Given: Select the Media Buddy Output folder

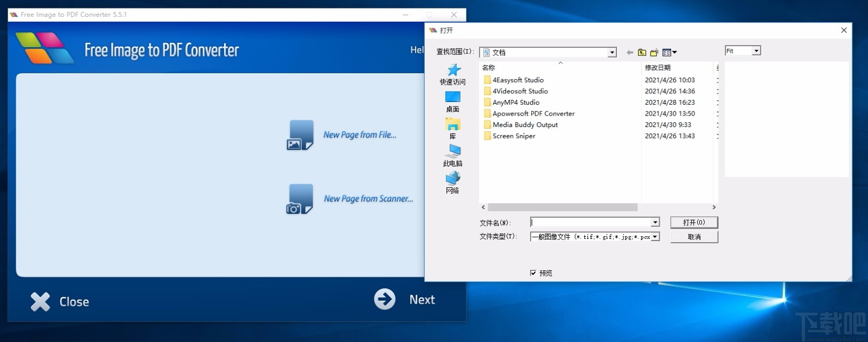Looking at the screenshot, I should pyautogui.click(x=521, y=125).
